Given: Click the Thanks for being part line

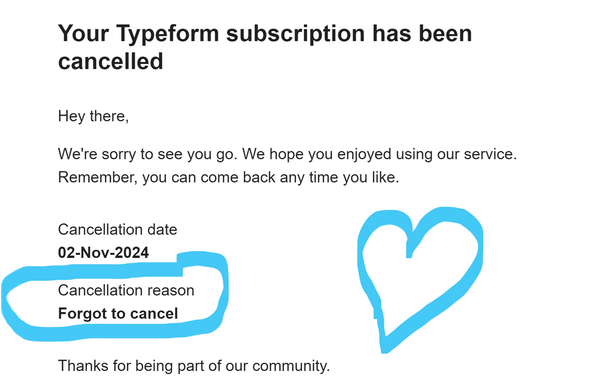Looking at the screenshot, I should click(194, 366).
